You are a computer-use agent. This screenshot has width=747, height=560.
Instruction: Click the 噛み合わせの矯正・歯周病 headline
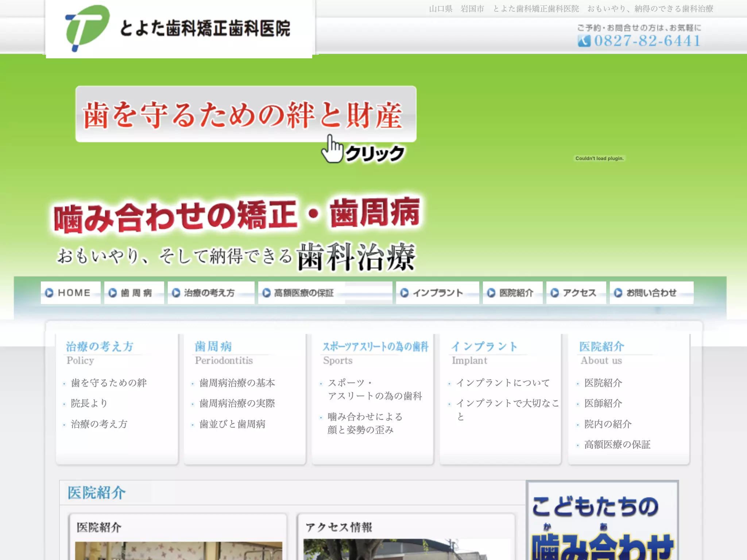pos(237,215)
